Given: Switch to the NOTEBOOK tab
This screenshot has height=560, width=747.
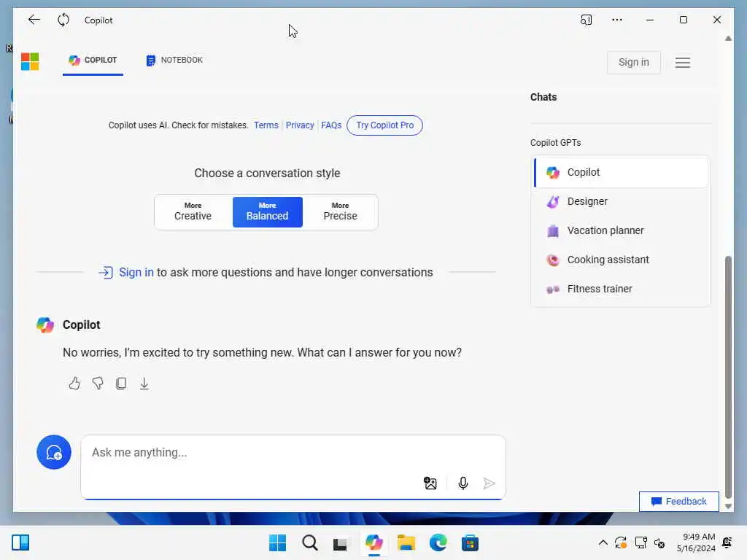Looking at the screenshot, I should point(174,60).
